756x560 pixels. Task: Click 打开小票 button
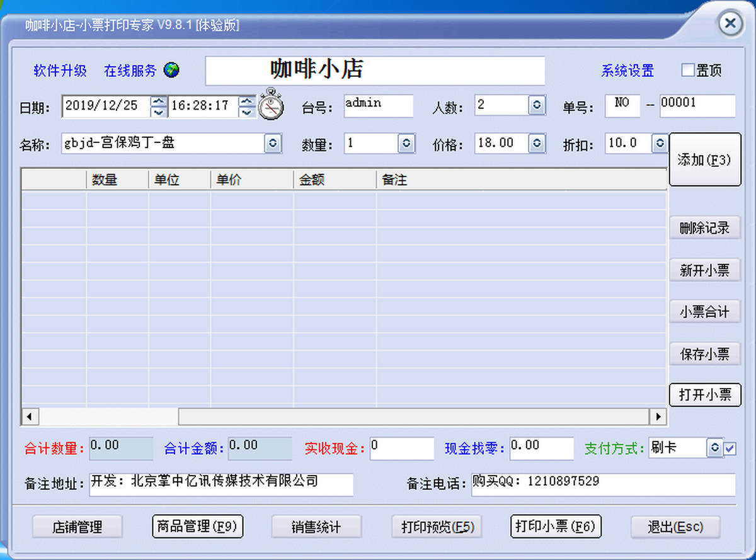tap(705, 395)
